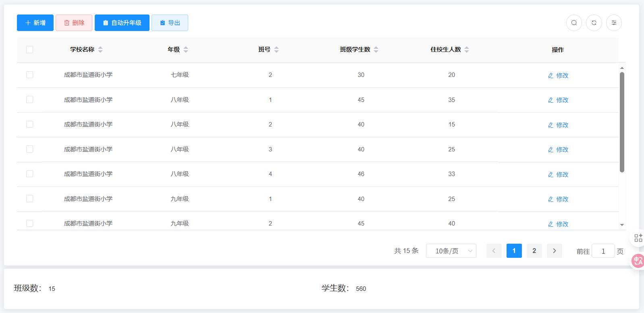Select the 八年级 class 4 row checkbox
644x313 pixels.
29,174
